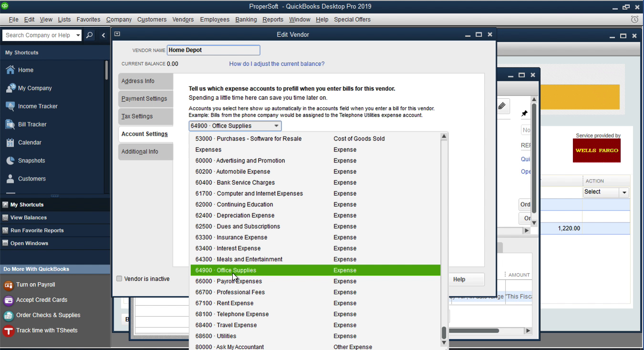Screen dimensions: 644x350
Task: Collapse the left shortcuts panel arrow
Action: click(103, 35)
